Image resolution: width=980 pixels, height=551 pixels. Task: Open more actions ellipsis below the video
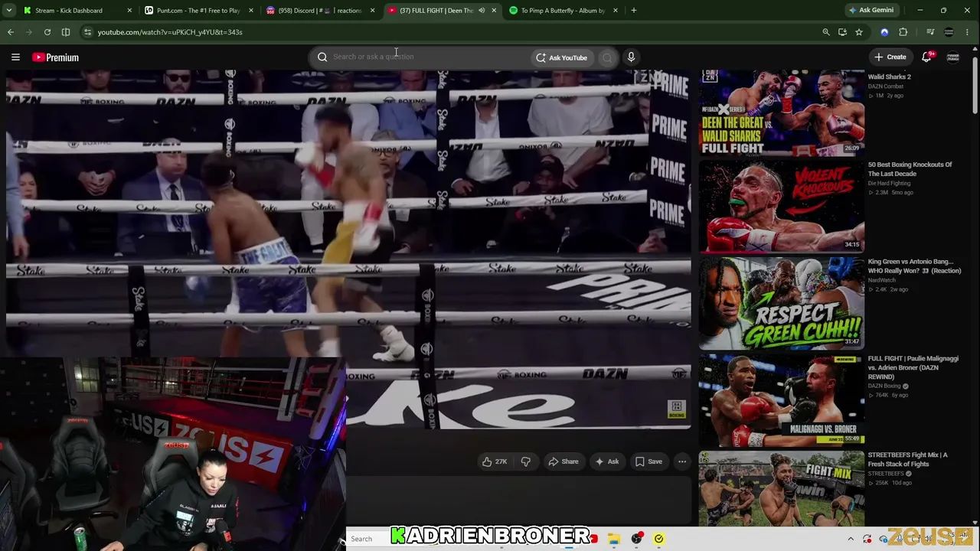[682, 461]
